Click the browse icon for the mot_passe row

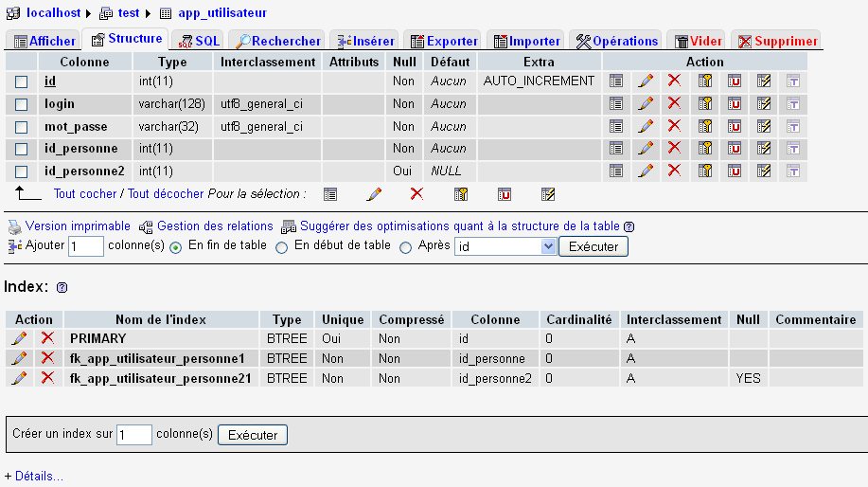pyautogui.click(x=615, y=126)
